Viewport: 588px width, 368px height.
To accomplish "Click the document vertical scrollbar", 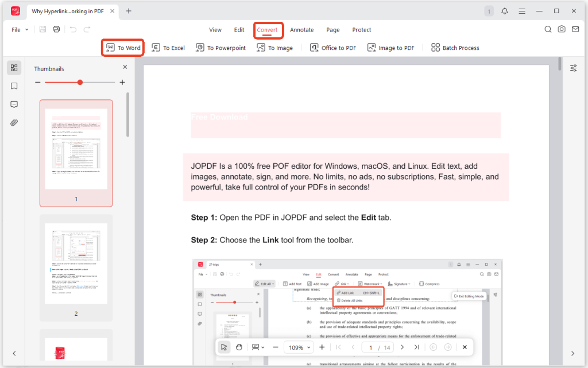I will pyautogui.click(x=559, y=64).
